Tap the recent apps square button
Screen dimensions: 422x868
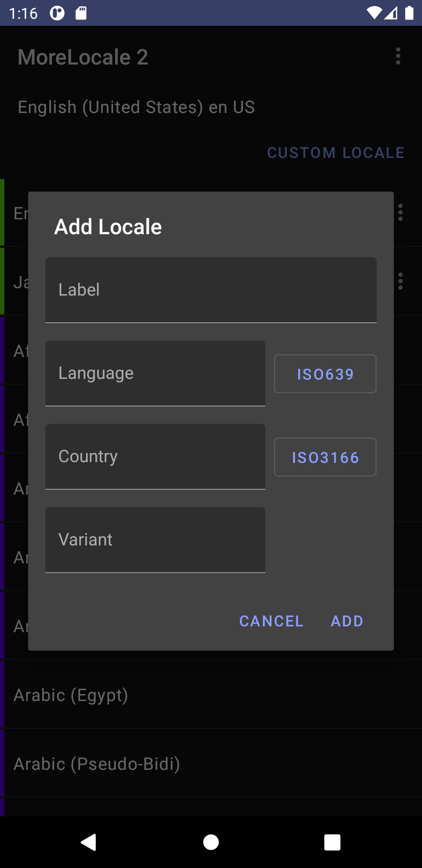pos(333,842)
